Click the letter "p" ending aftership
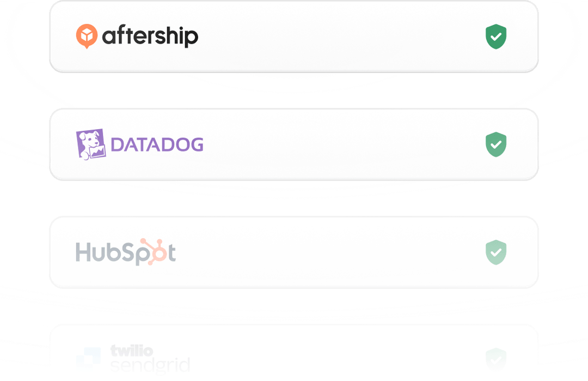The width and height of the screenshot is (588, 381). (x=192, y=38)
